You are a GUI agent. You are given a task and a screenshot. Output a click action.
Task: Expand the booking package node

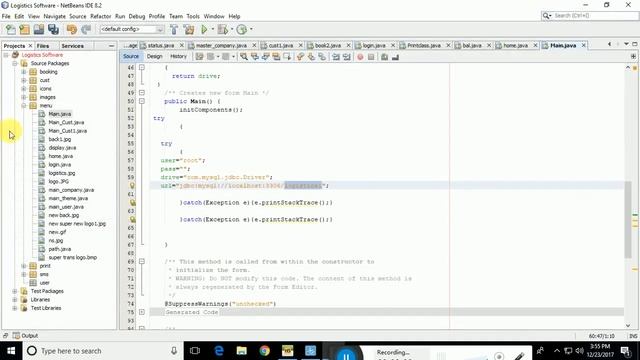click(24, 72)
